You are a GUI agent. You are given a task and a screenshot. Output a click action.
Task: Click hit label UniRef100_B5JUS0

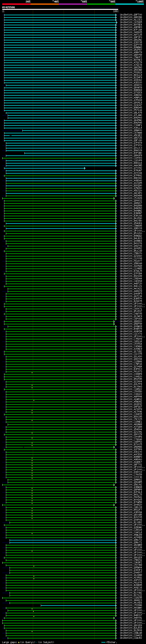click(131, 233)
